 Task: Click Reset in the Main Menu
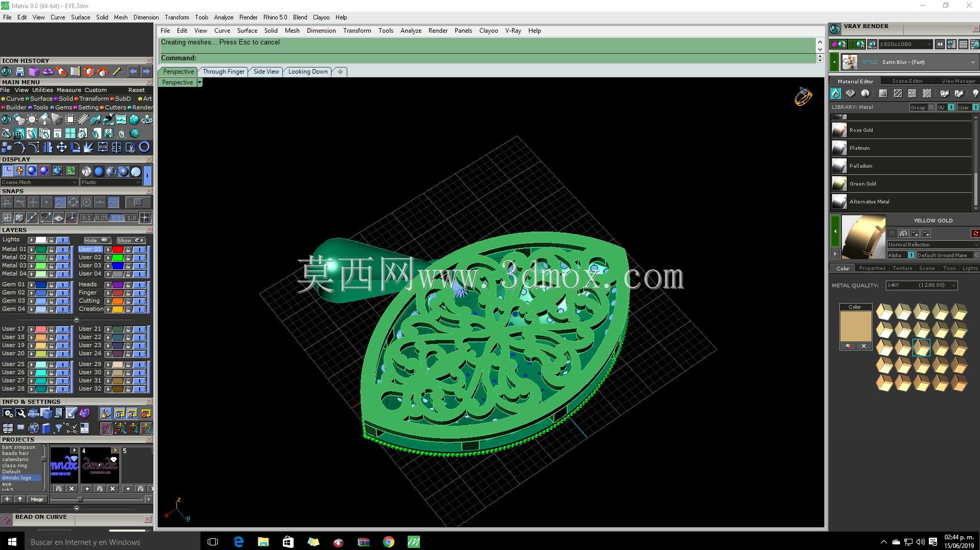pos(137,90)
